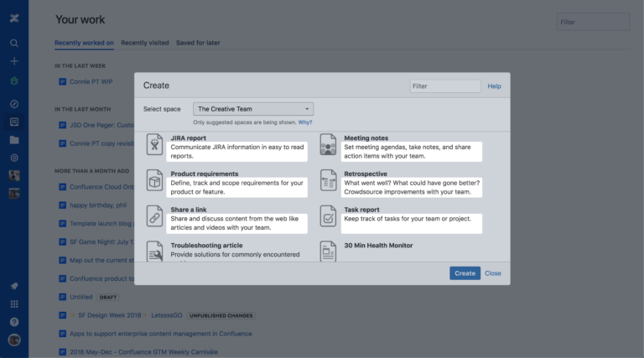Screen dimensions: 644x358
Task: Select the Product requirements template icon
Action: pyautogui.click(x=155, y=180)
